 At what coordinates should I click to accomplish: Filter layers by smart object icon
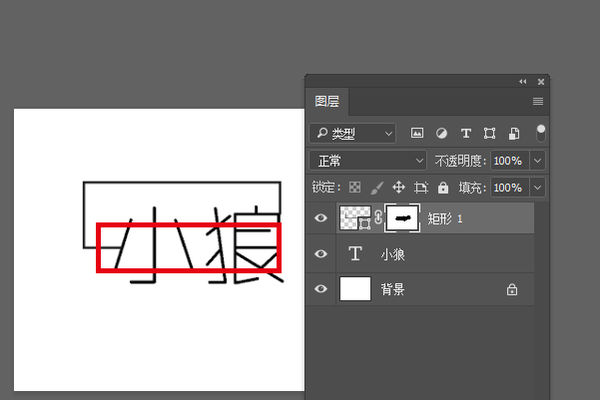[x=514, y=133]
